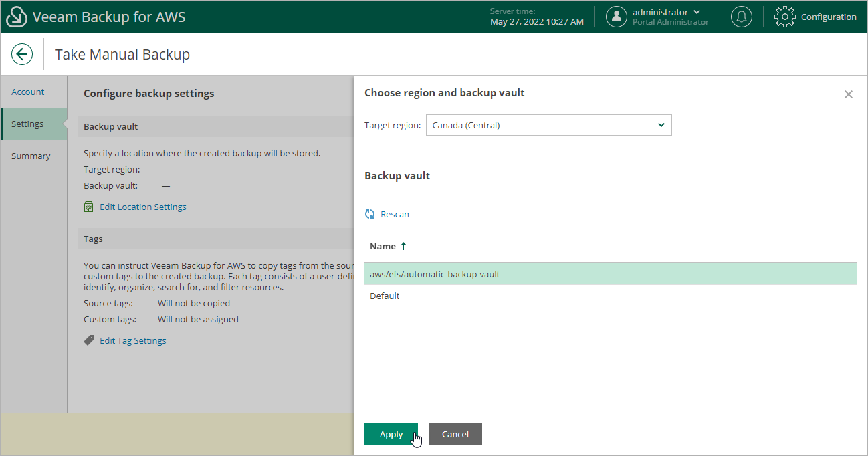Viewport: 868px width, 456px height.
Task: Expand the administrator account menu chevron
Action: [697, 12]
